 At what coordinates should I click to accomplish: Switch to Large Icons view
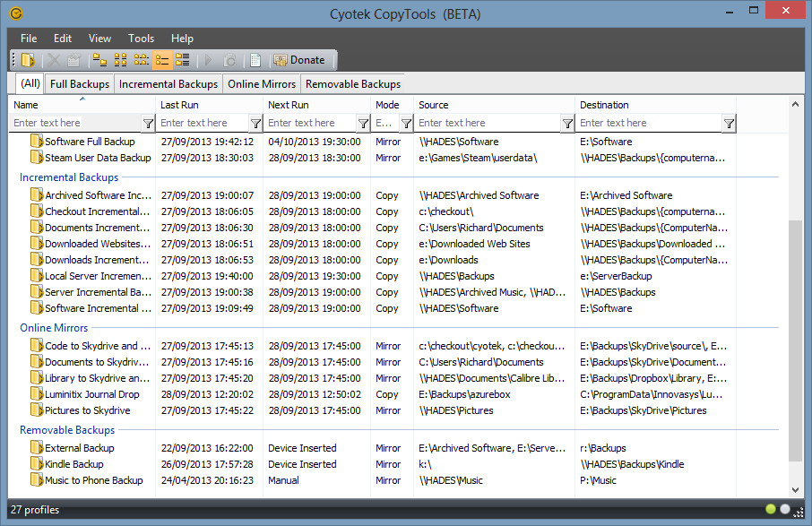[99, 60]
